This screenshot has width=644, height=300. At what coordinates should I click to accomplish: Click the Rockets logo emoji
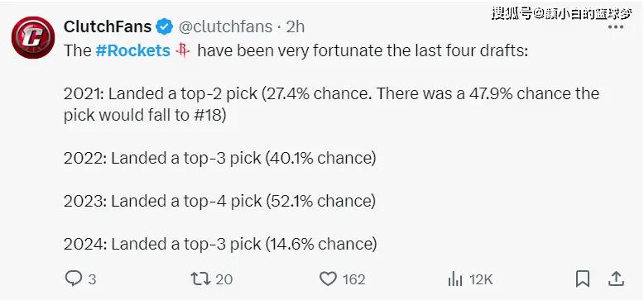click(183, 50)
